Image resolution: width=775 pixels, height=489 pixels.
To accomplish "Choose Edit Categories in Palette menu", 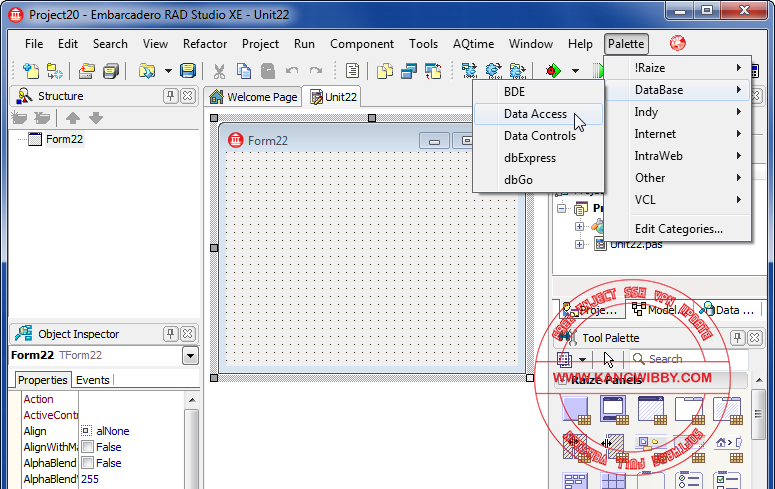I will 678,229.
